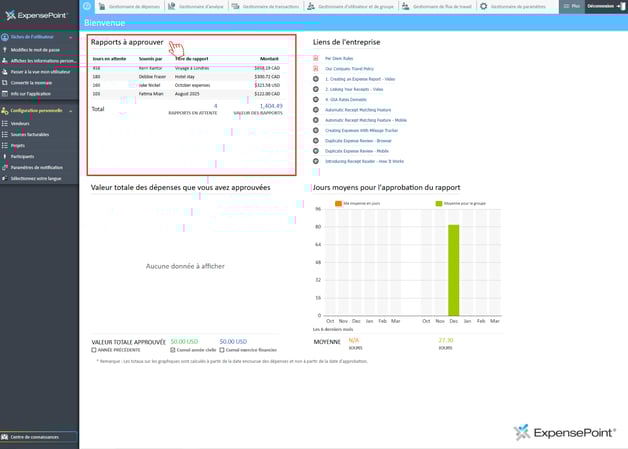Open Modifiez le mot de passe
628x449 pixels.
(x=35, y=50)
